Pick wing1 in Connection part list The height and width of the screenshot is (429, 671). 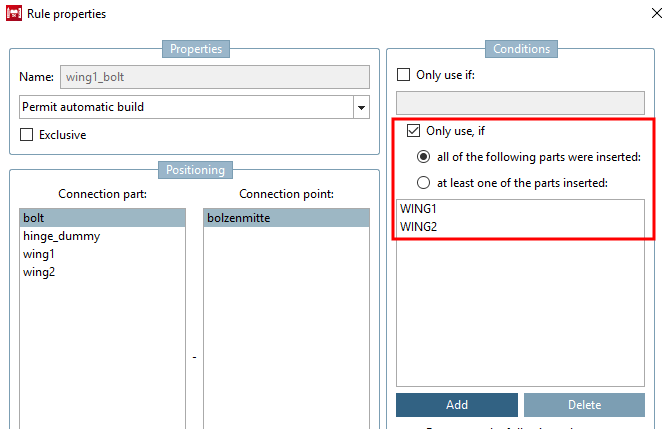click(x=39, y=254)
